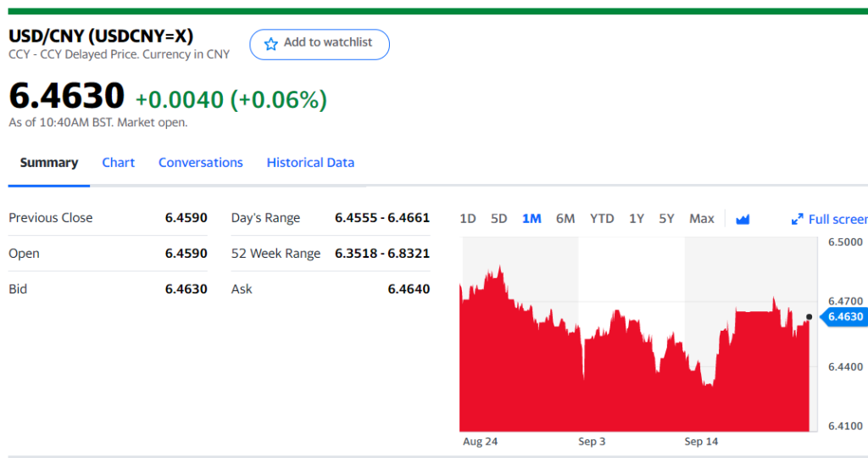The width and height of the screenshot is (868, 458).
Task: Select the 1M chart range
Action: click(531, 219)
